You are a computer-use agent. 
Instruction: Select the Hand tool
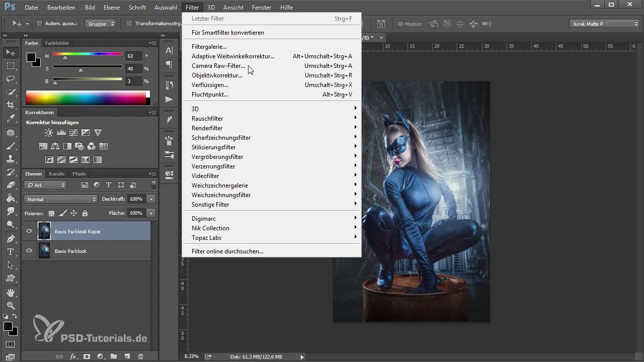11,292
